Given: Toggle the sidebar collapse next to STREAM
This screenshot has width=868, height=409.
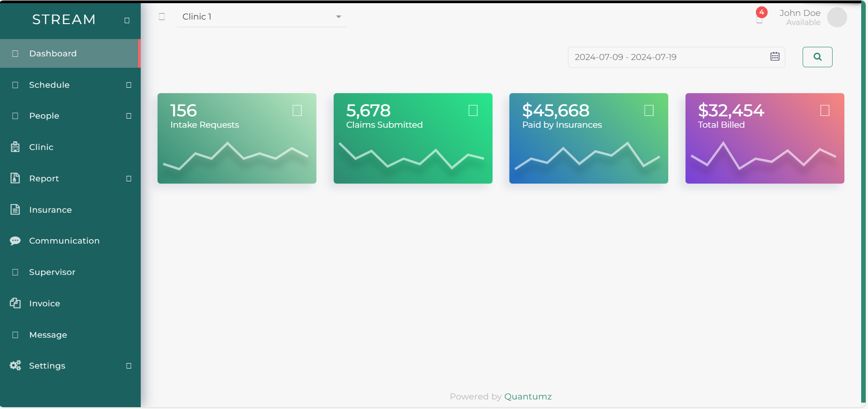Looking at the screenshot, I should tap(127, 20).
